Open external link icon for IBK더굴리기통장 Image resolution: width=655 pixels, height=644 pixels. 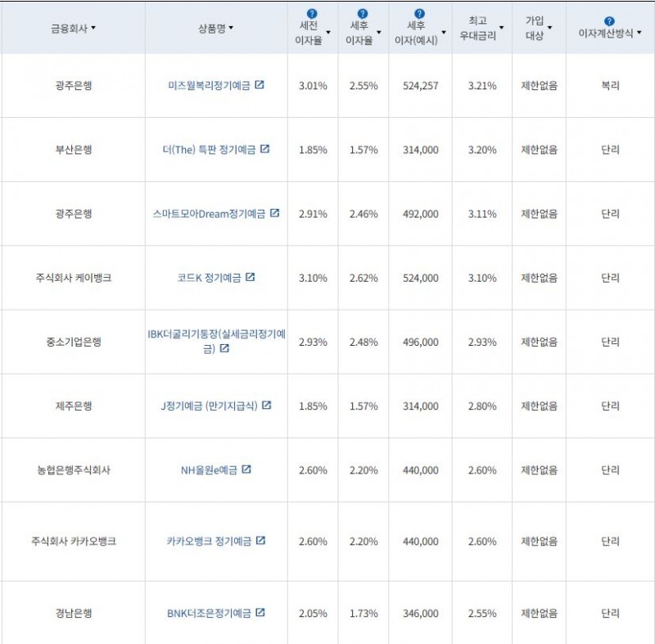(224, 348)
